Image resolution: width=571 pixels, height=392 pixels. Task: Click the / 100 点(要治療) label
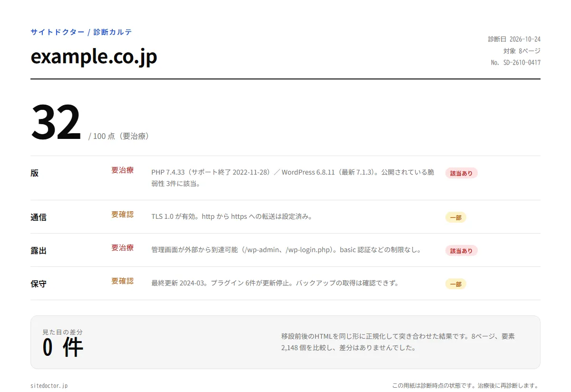(120, 136)
